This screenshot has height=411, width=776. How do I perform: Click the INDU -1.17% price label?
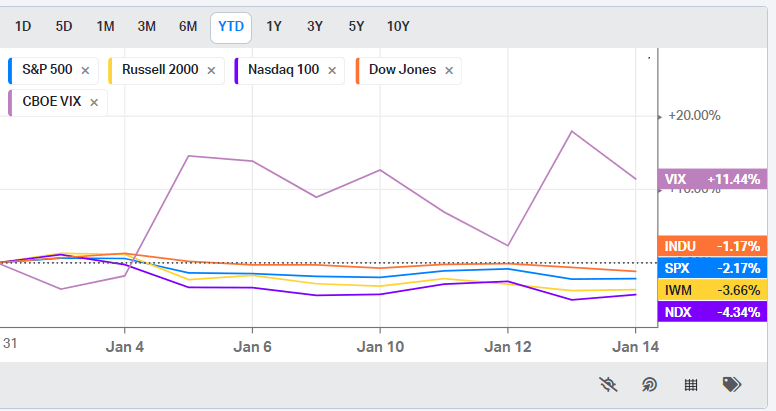point(711,246)
